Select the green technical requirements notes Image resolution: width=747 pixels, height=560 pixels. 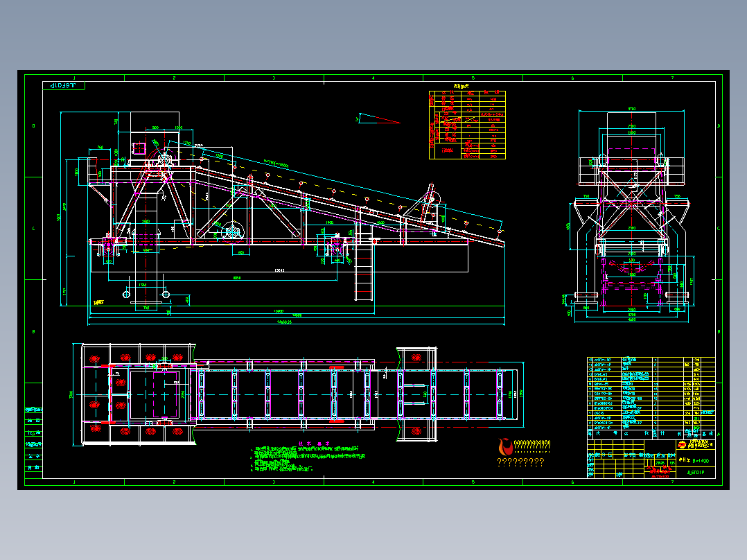tap(307, 459)
